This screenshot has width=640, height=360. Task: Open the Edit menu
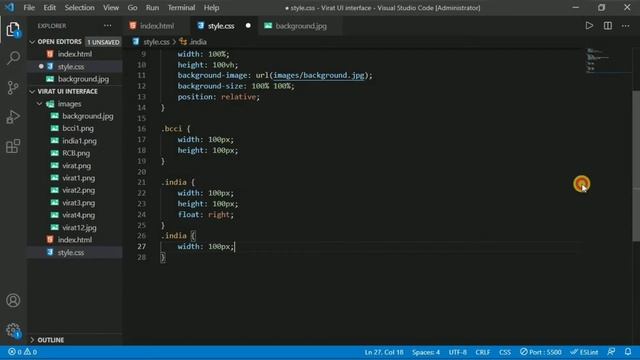click(x=49, y=8)
